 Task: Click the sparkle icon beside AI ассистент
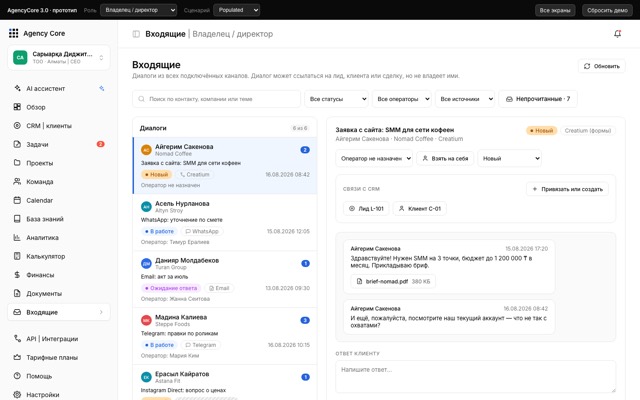(102, 89)
